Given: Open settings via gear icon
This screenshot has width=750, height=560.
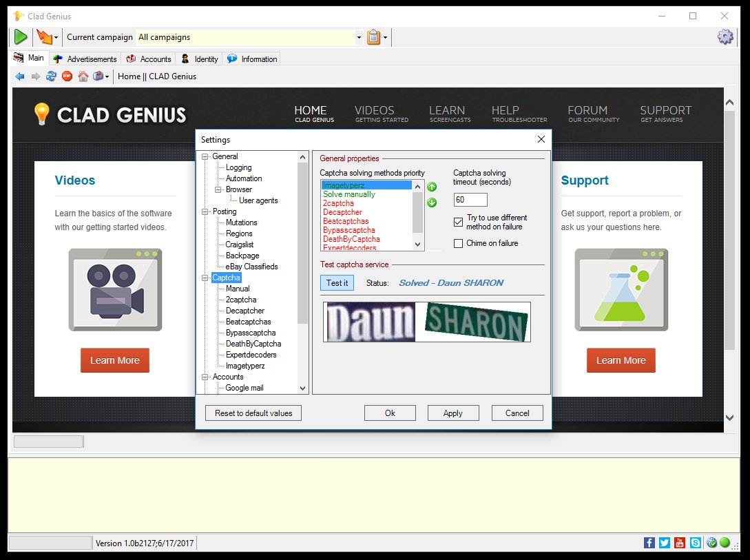Looking at the screenshot, I should pos(725,37).
